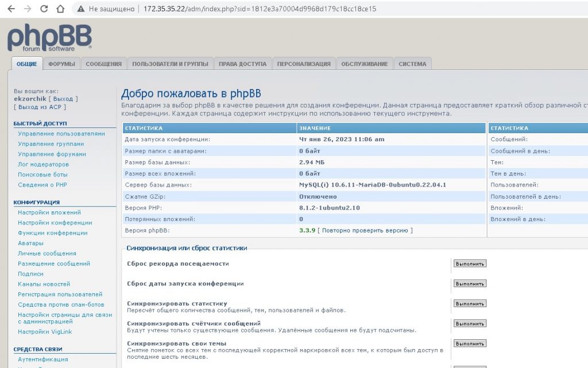588x368 pixels.
Task: Open Управление пользователями in quick access
Action: 61,134
